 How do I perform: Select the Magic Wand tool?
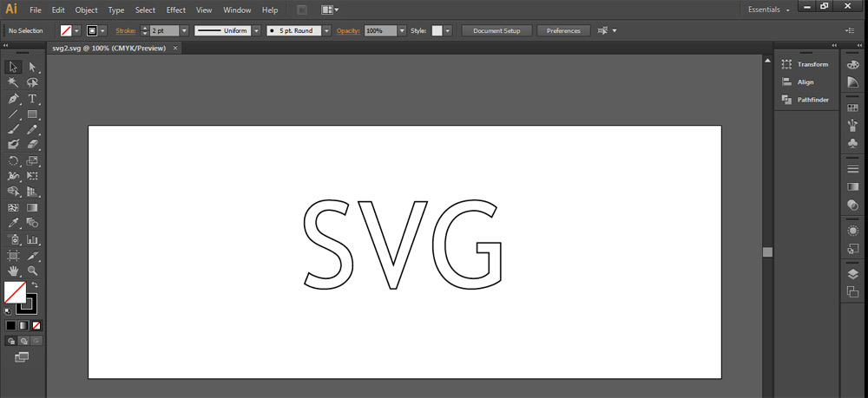pos(14,83)
